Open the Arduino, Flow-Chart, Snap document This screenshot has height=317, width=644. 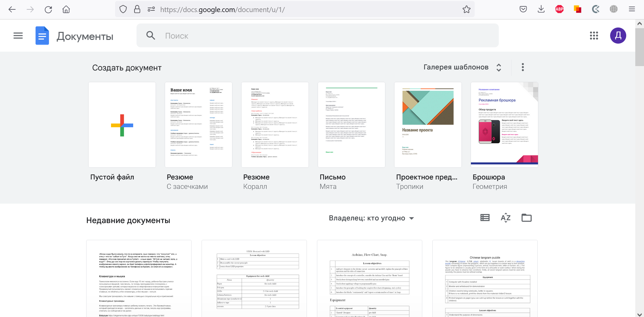[370, 278]
